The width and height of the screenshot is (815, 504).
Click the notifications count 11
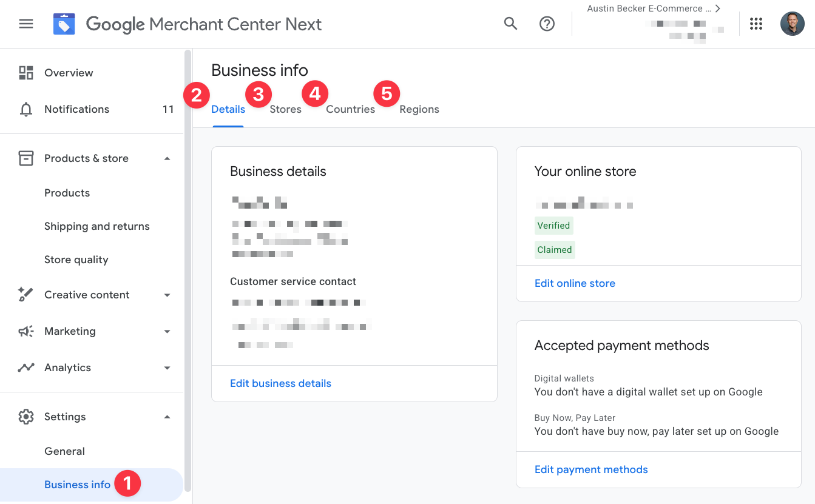[x=168, y=109]
